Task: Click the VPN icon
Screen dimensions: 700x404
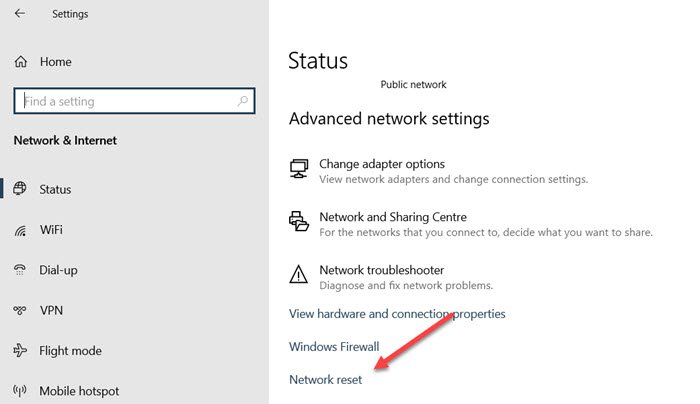Action: (x=20, y=310)
